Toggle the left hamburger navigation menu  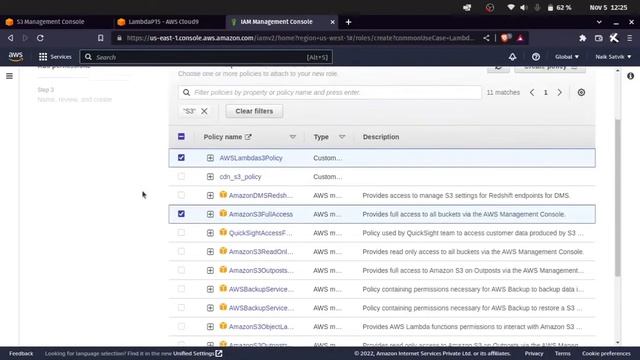tap(9, 76)
